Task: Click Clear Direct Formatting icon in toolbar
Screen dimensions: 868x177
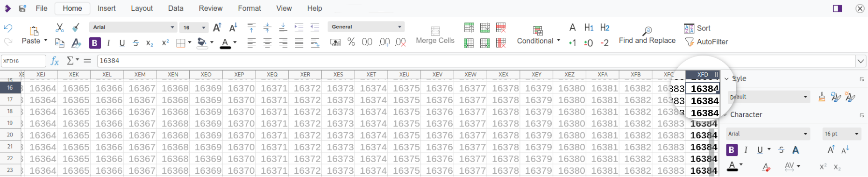Action: (76, 43)
